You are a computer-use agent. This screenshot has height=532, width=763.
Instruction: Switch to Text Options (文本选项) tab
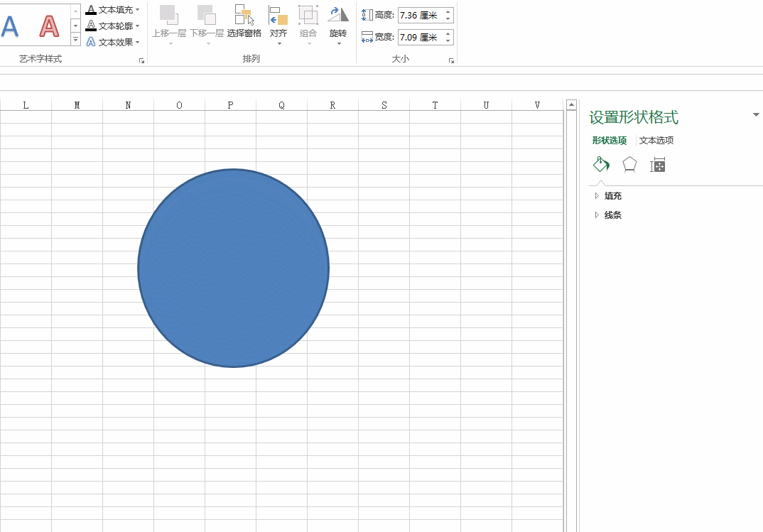[656, 141]
